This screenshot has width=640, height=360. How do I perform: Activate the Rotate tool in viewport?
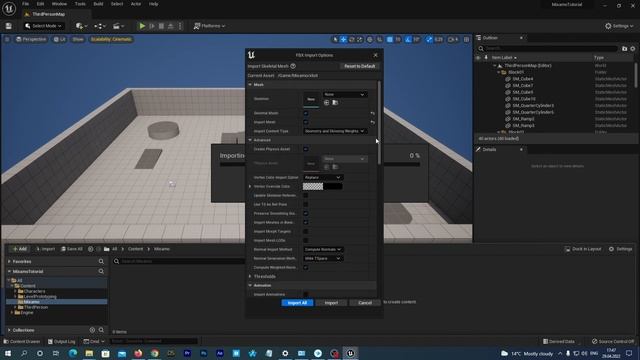[x=351, y=40]
